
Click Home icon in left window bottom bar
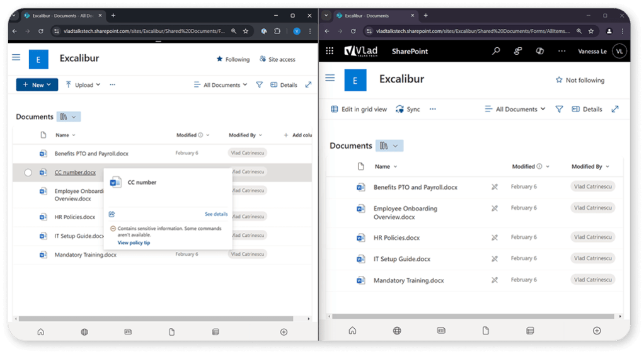click(41, 332)
